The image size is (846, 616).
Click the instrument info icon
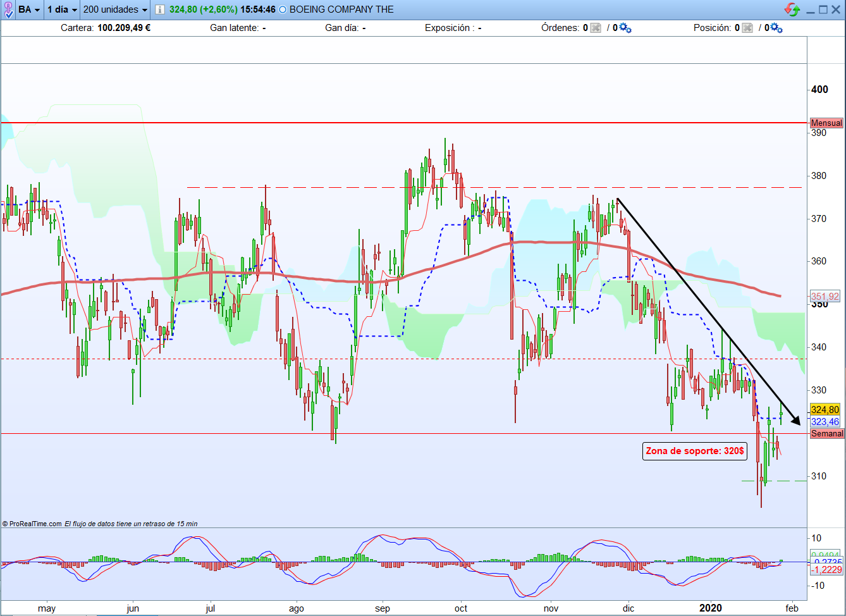click(160, 9)
